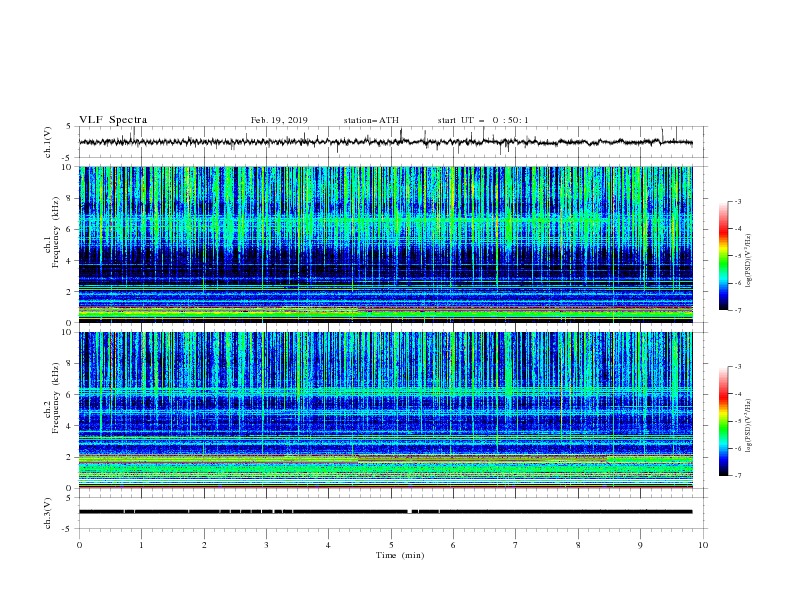Click time axis tick label "1"

(x=141, y=545)
